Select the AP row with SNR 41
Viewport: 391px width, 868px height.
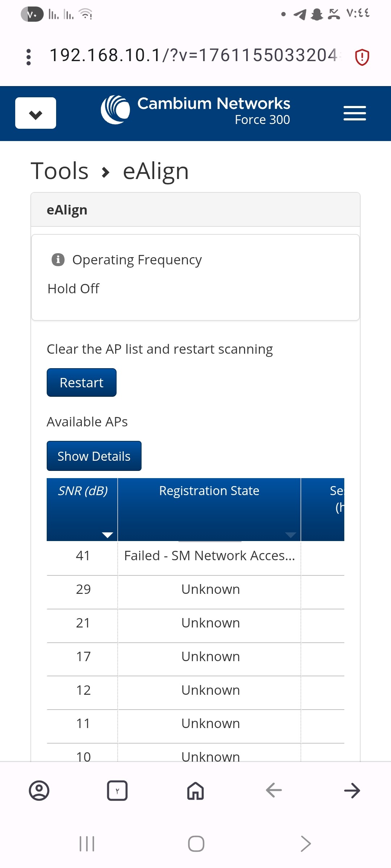tap(195, 556)
